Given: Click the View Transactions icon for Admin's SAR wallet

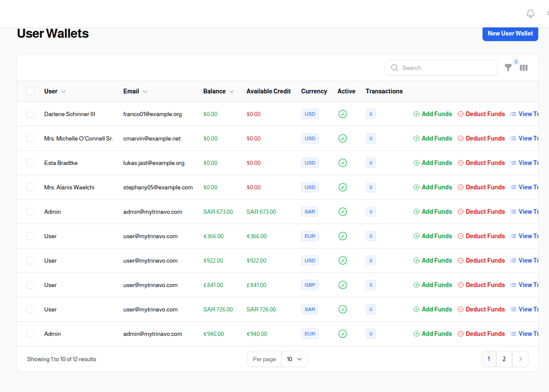Looking at the screenshot, I should coord(513,211).
